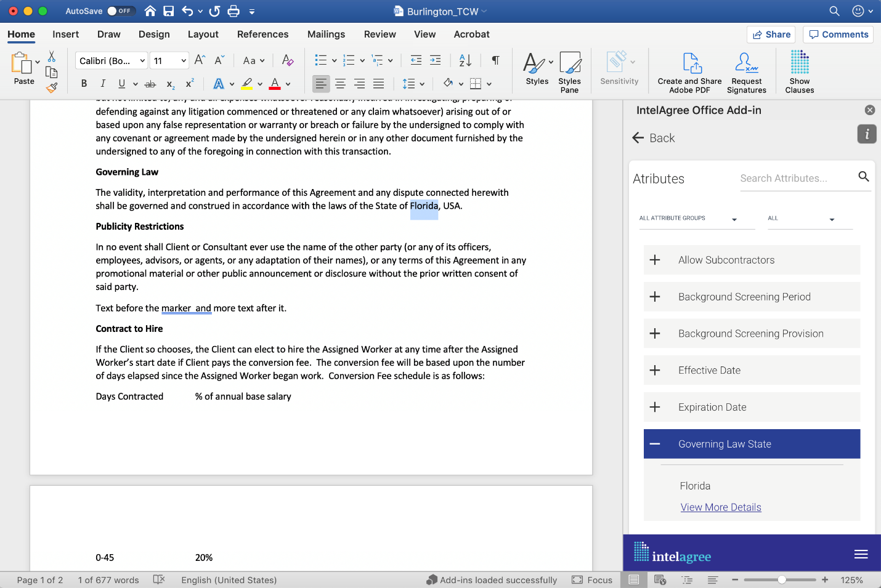Image resolution: width=881 pixels, height=588 pixels.
Task: Expand the Effective Date attribute
Action: point(654,370)
